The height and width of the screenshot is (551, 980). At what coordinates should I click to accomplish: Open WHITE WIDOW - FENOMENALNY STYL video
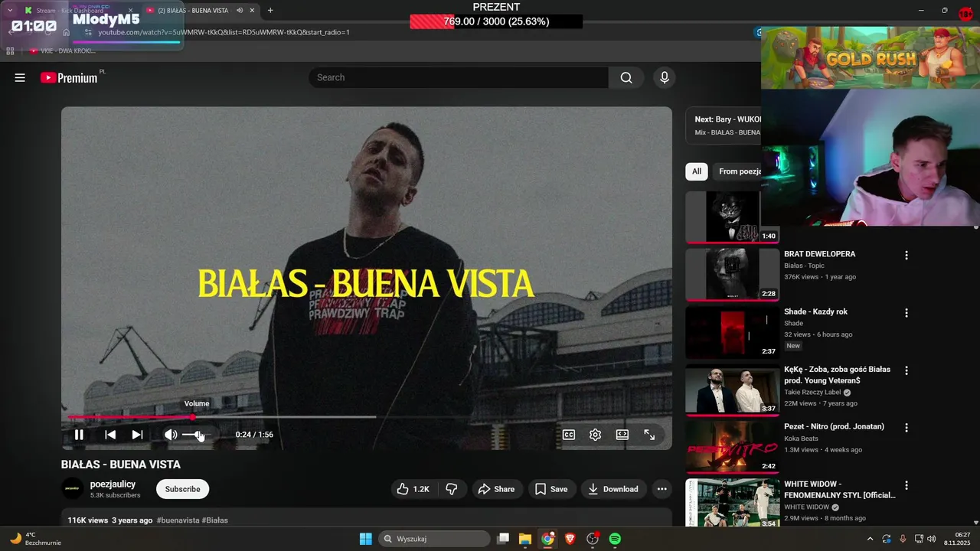tap(839, 490)
